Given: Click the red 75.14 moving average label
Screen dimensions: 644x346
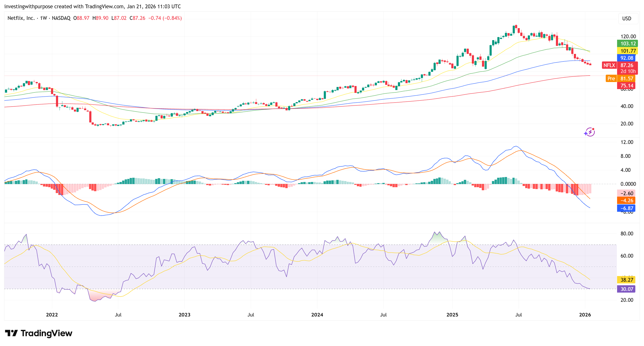Looking at the screenshot, I should click(x=627, y=86).
